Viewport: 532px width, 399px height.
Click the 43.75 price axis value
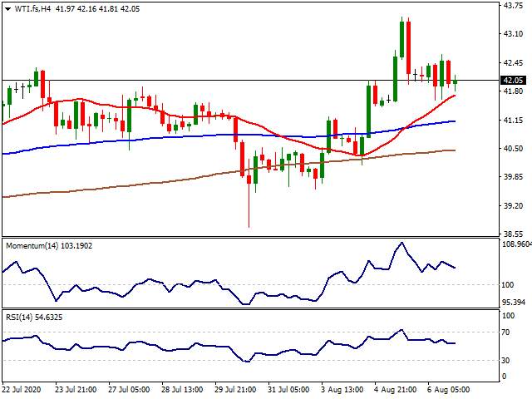pyautogui.click(x=514, y=6)
